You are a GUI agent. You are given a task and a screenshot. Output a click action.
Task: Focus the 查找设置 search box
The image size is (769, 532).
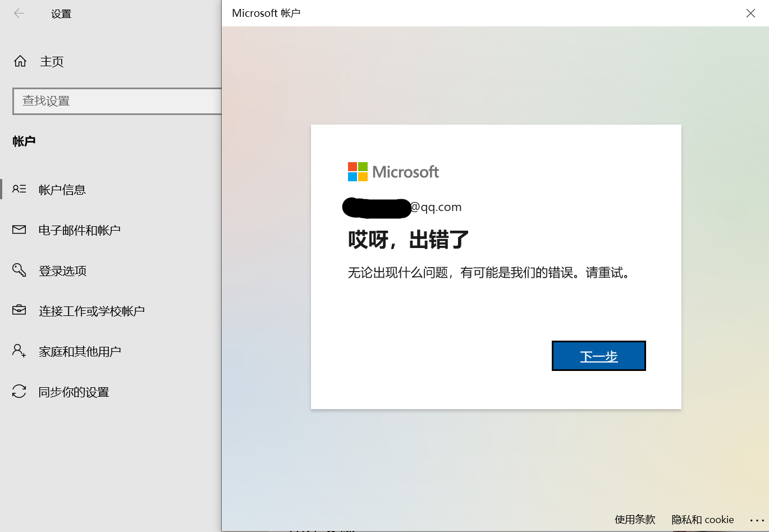point(117,101)
